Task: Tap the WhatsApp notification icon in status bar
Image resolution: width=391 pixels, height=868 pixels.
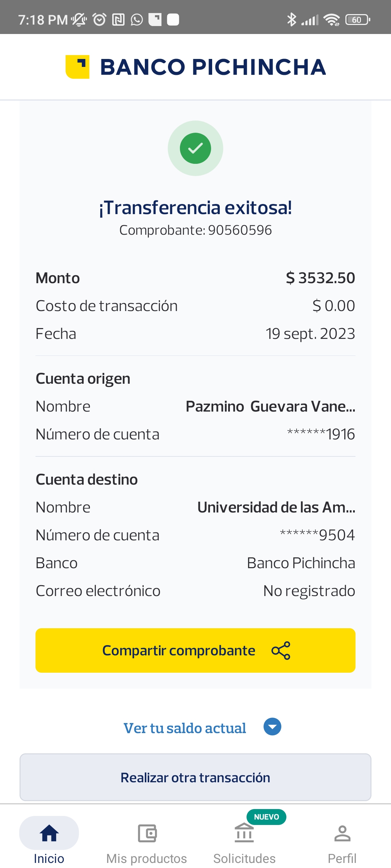Action: pos(137,20)
